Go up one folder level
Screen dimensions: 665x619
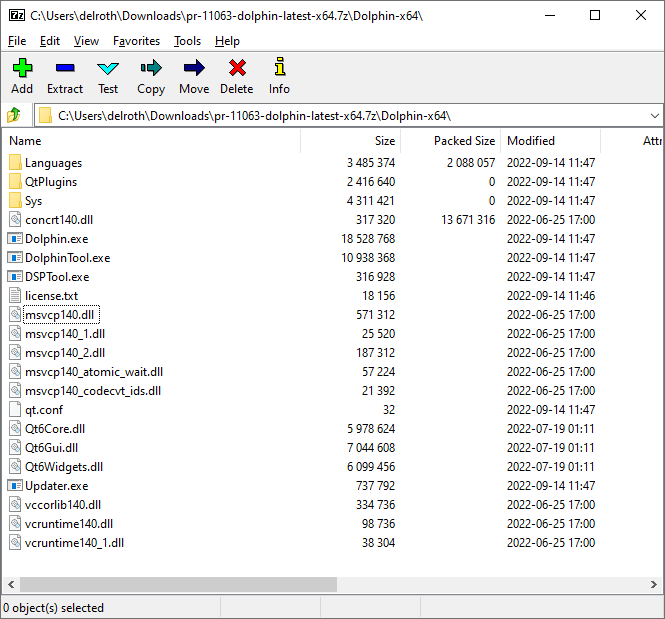point(14,115)
